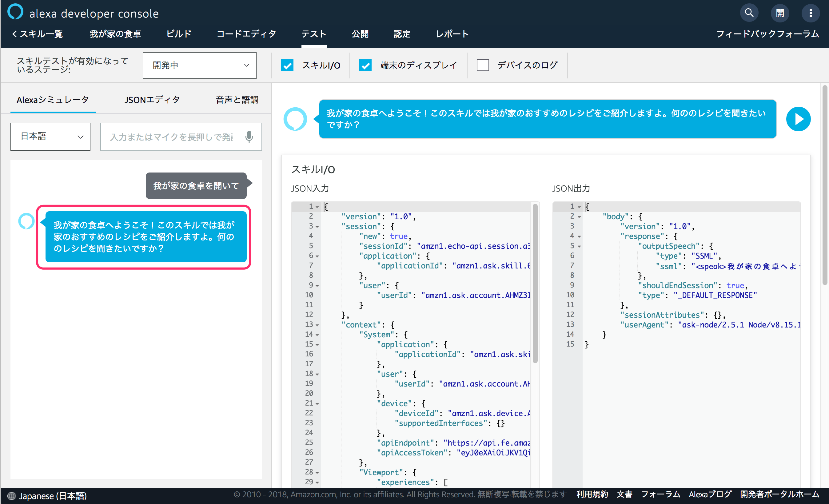Collapse the "session" node in the JSON input
This screenshot has width=829, height=504.
[x=317, y=227]
